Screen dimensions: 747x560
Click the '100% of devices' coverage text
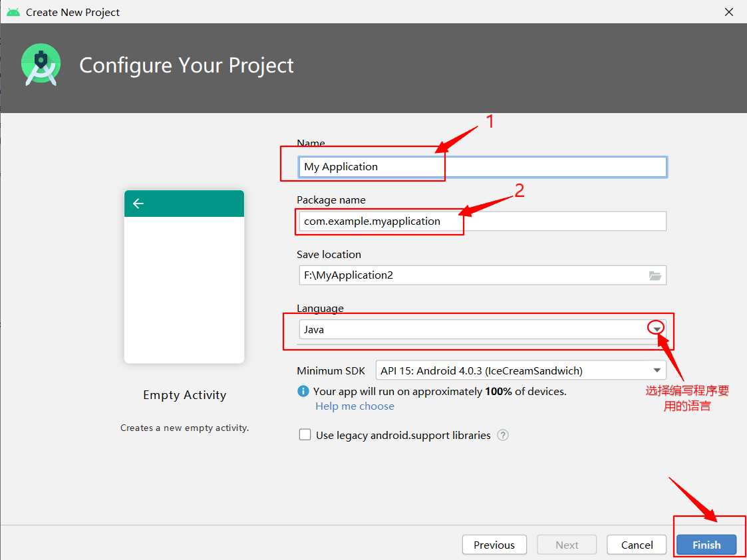526,392
